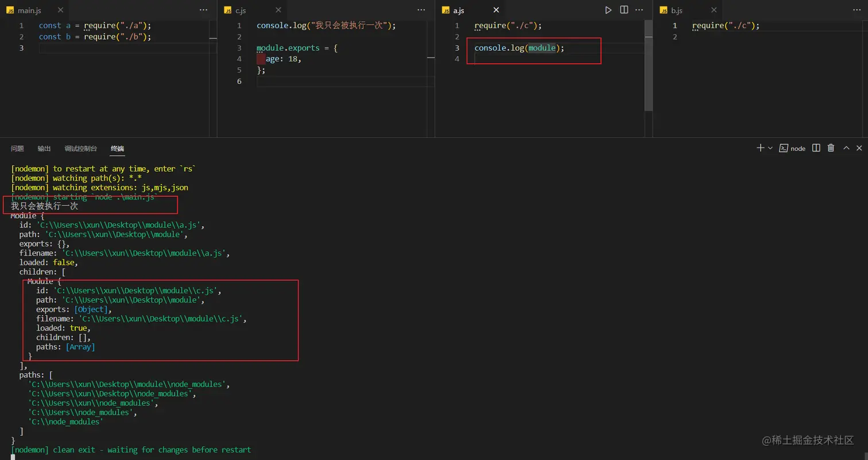
Task: Close the a.js tab
Action: coord(496,10)
